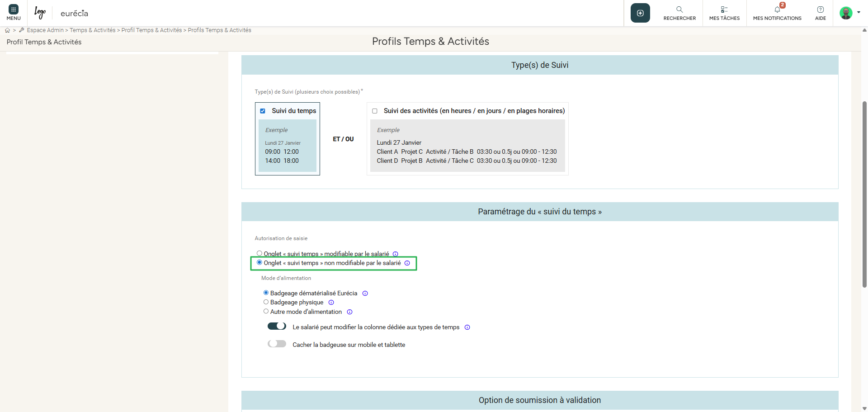This screenshot has width=868, height=412.
Task: Check the Suivi des activités checkbox
Action: [375, 111]
